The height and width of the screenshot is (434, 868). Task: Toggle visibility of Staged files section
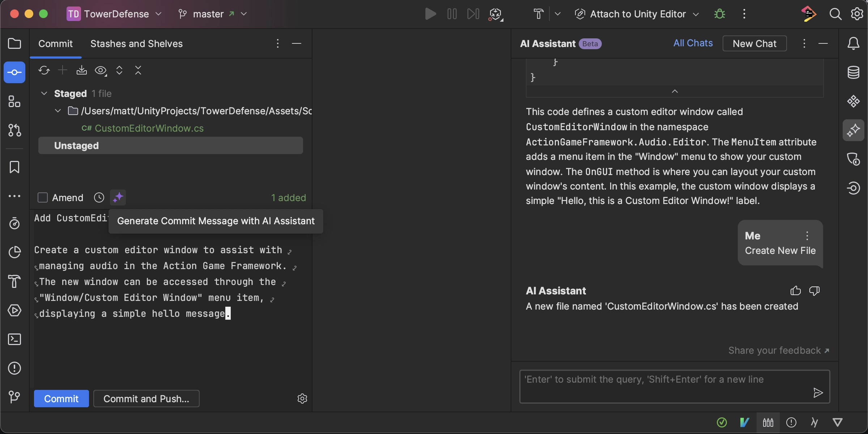(44, 93)
